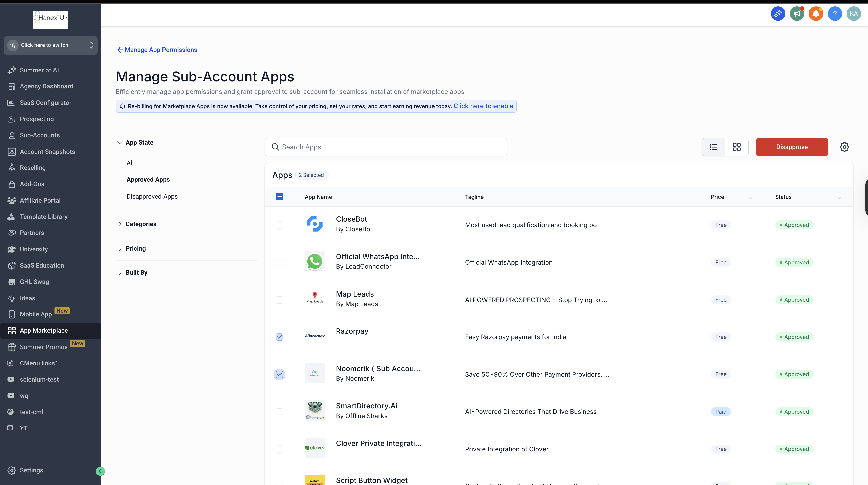Follow the Click here to enable link
868x485 pixels.
(483, 106)
